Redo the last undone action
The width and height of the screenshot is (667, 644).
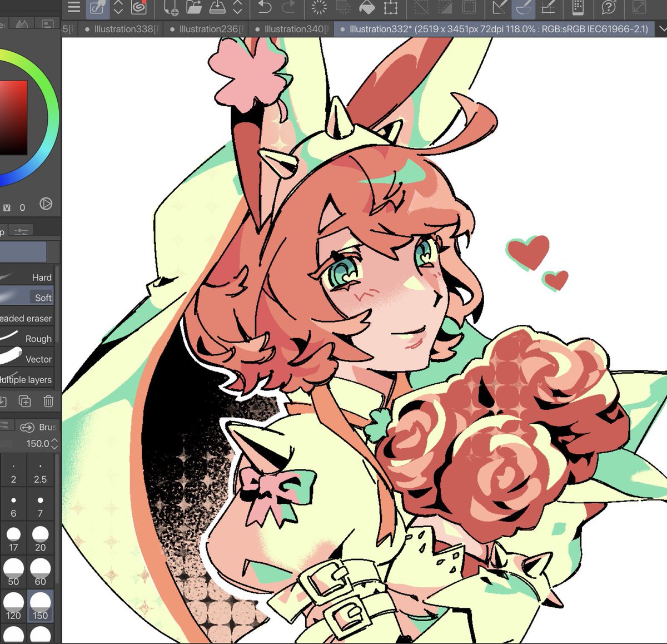[288, 7]
